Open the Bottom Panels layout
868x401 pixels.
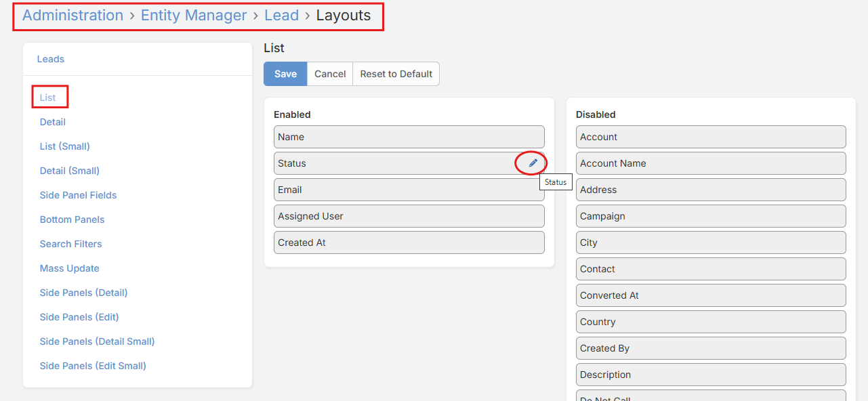coord(72,219)
